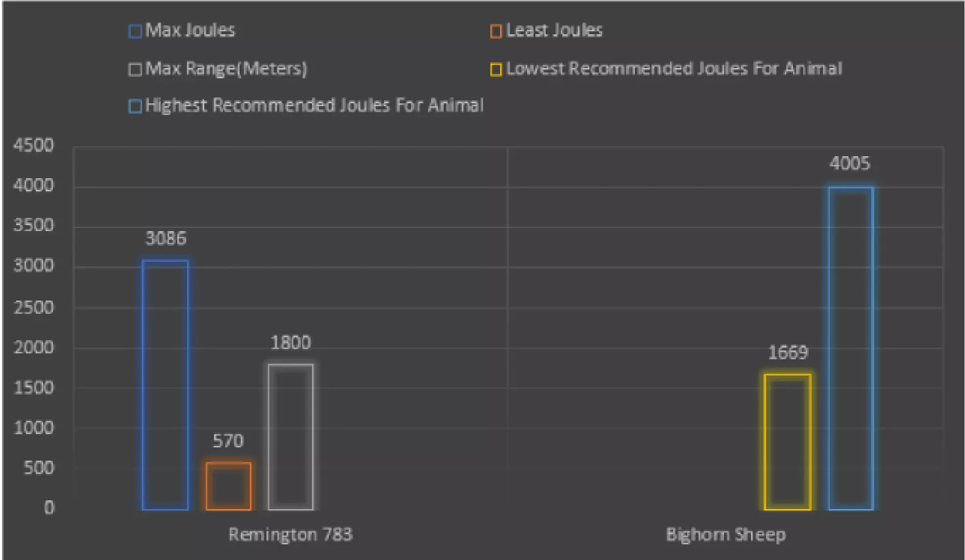965x560 pixels.
Task: Select the Max Range(Meters) legend swatch
Action: (135, 70)
